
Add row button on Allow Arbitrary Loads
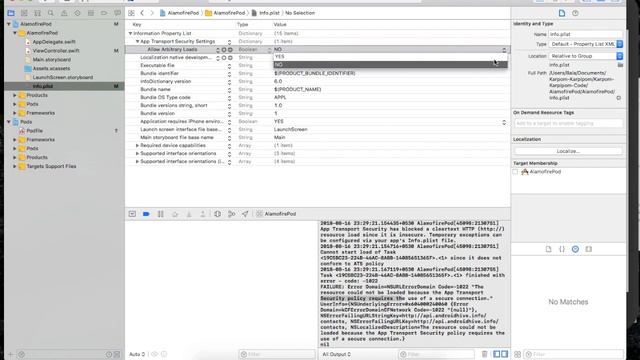[224, 50]
